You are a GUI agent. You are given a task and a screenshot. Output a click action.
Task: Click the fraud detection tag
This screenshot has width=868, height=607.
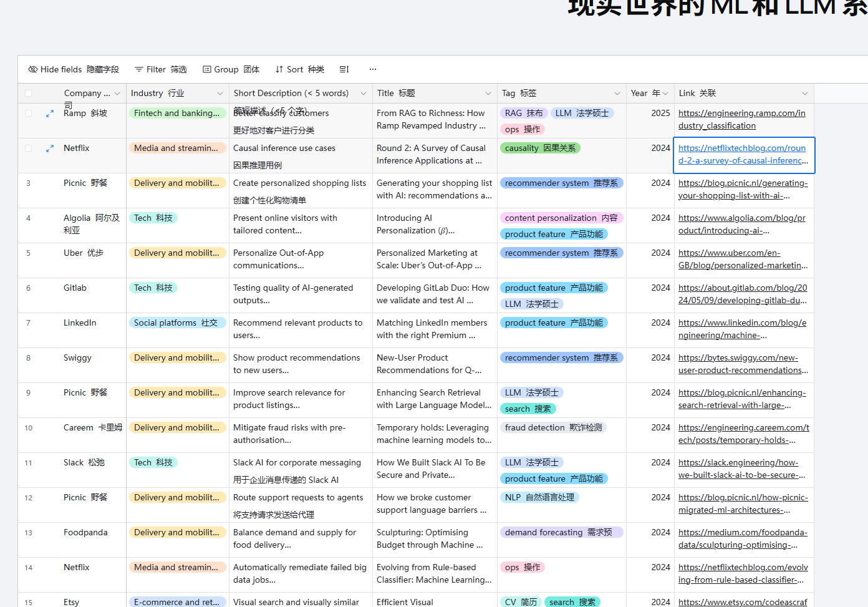pyautogui.click(x=554, y=427)
